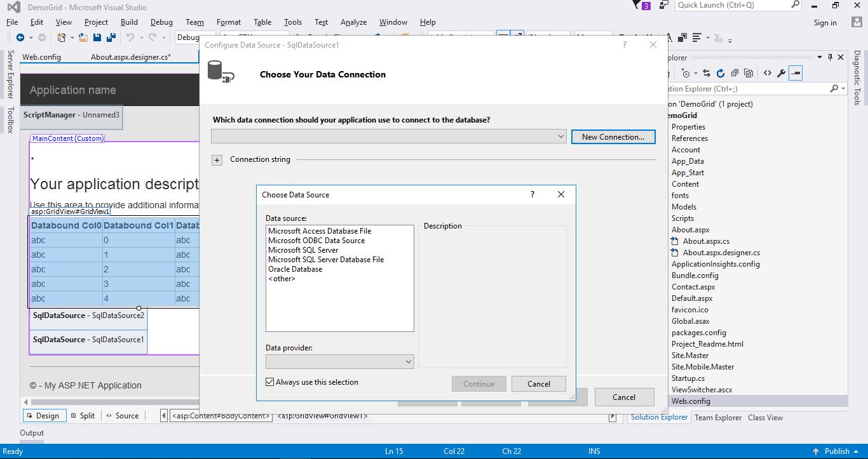Click the designer horizontal scrollbar

[114, 402]
